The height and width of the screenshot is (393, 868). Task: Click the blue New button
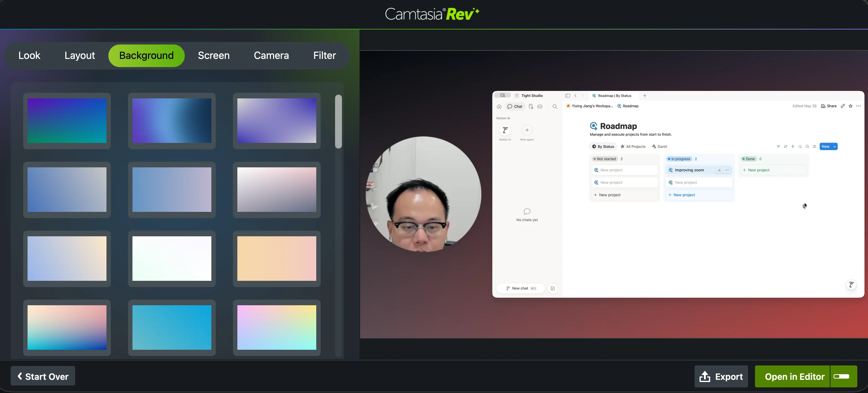[x=825, y=146]
